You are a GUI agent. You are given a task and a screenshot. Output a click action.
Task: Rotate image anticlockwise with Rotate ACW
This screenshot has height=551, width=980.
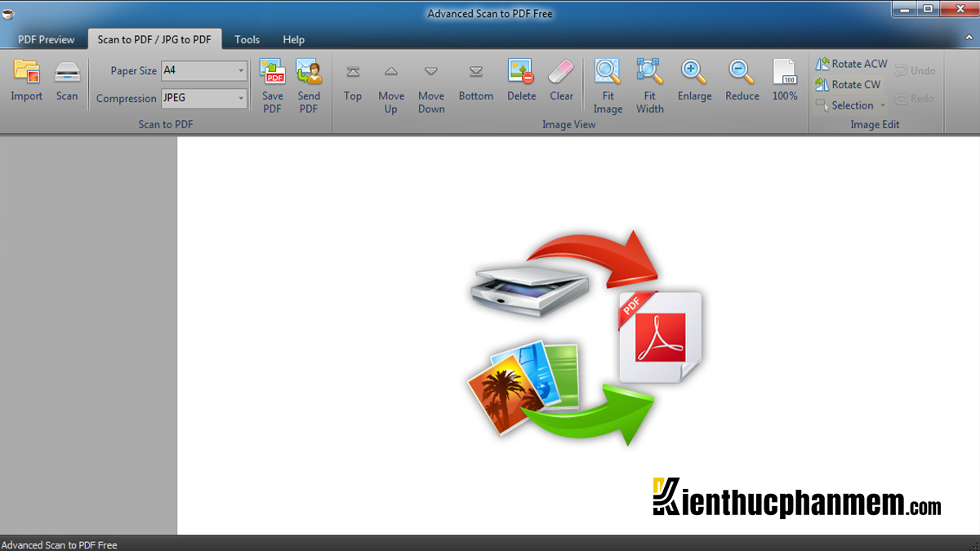click(851, 64)
